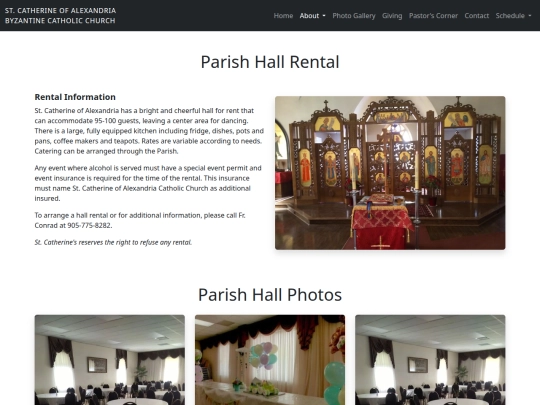540x405 pixels.
Task: Click the Parish Hall Rental heading
Action: tap(270, 62)
